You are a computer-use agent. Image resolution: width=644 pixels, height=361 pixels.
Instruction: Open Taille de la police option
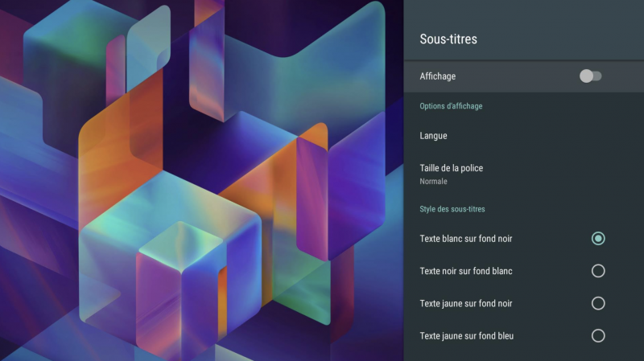tap(524, 174)
